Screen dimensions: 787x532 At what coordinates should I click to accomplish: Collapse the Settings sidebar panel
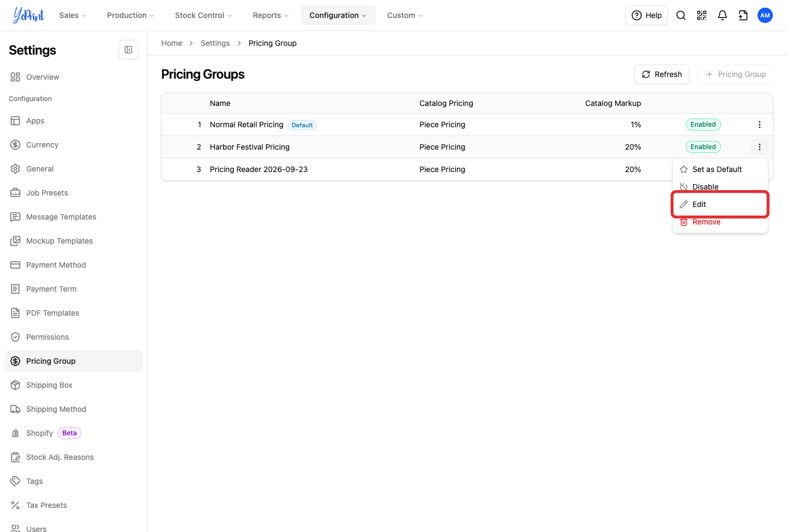click(128, 50)
